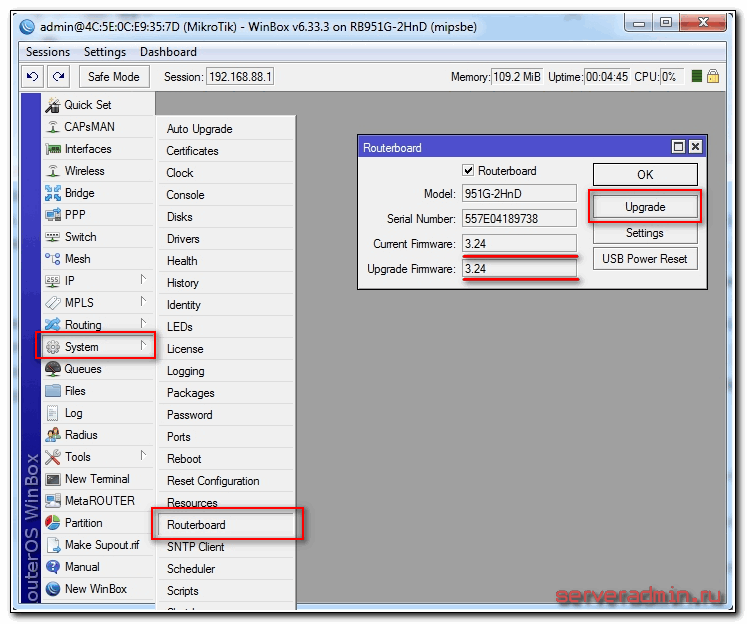Click the green CPU load indicator
Screen dimensions: 747x624
click(x=697, y=77)
